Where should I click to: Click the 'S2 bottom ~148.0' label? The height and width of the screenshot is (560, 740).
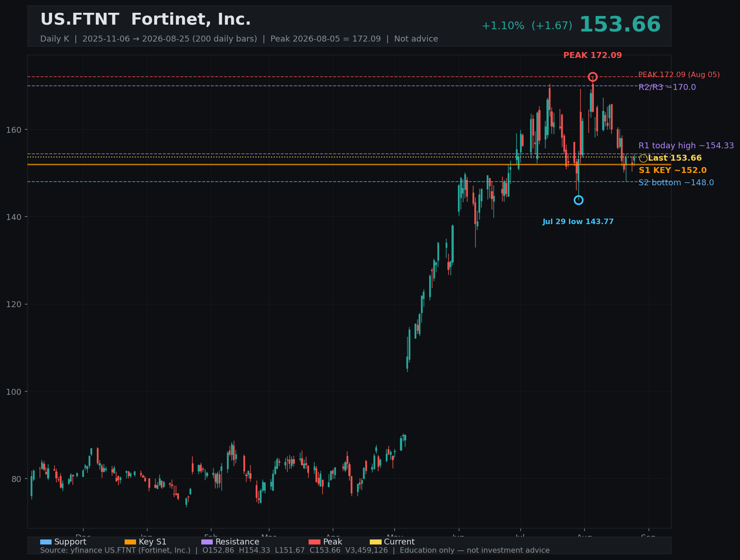click(676, 183)
